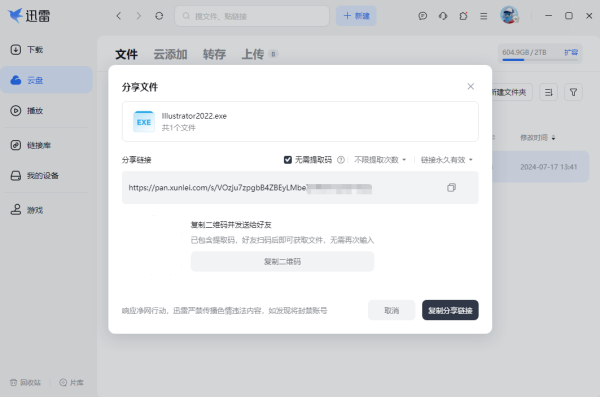The height and width of the screenshot is (397, 600).
Task: Switch list view using sort layout icon
Action: click(x=549, y=92)
